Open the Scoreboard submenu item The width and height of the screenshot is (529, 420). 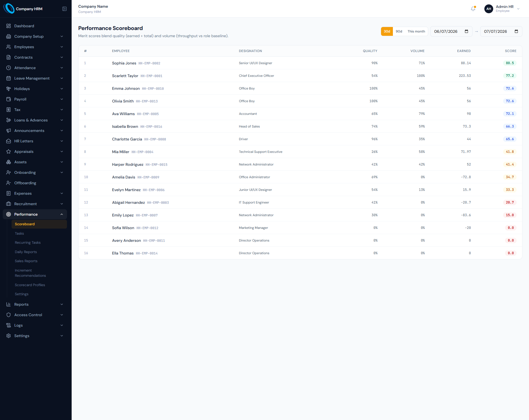(x=39, y=224)
